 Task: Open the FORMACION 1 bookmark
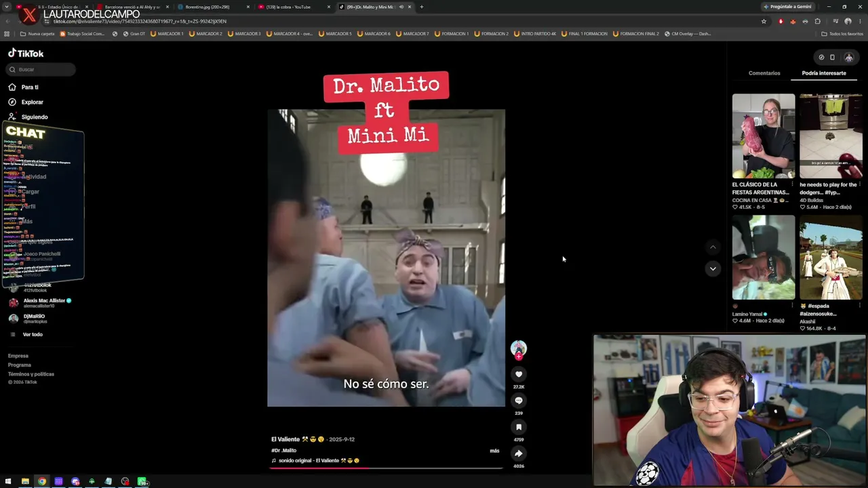(x=451, y=34)
